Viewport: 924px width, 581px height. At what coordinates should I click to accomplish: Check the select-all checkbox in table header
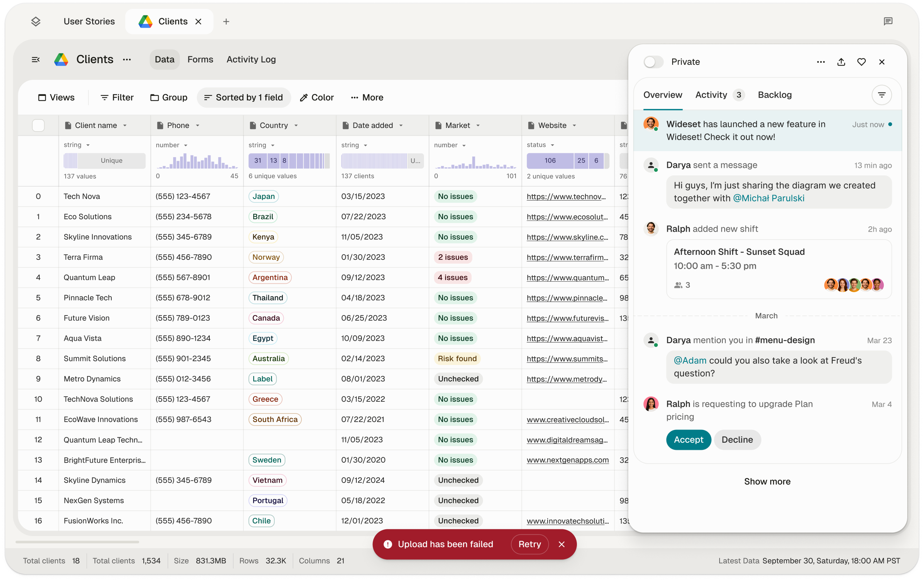coord(38,125)
